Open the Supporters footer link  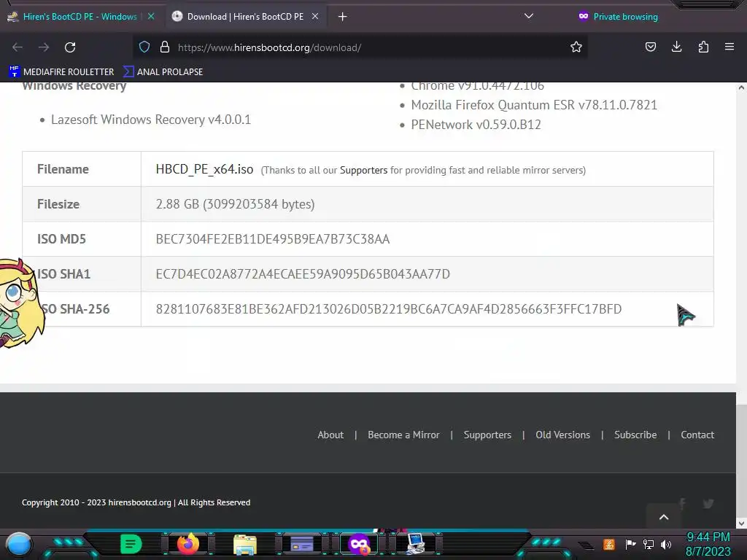coord(487,435)
